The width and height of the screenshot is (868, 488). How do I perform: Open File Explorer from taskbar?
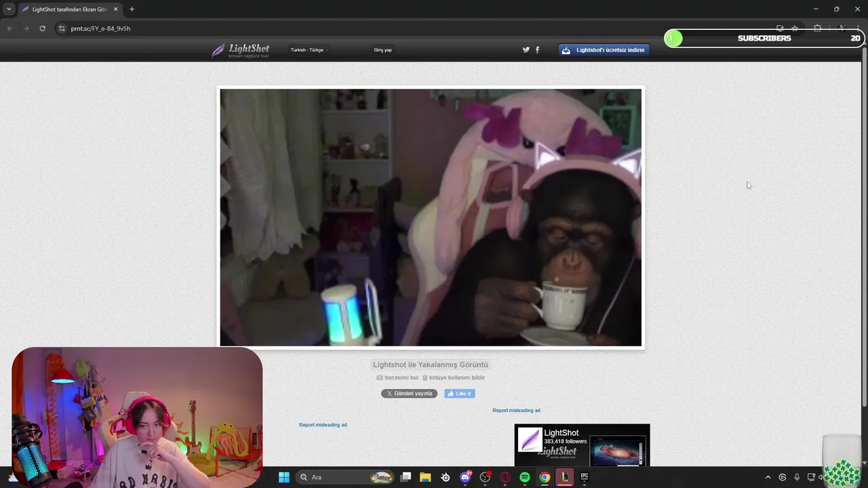[425, 477]
